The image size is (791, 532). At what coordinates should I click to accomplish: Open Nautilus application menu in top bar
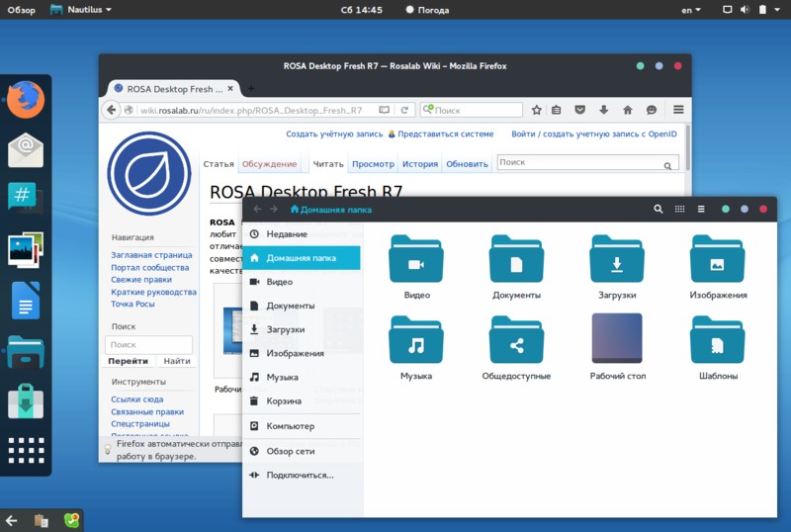click(81, 10)
